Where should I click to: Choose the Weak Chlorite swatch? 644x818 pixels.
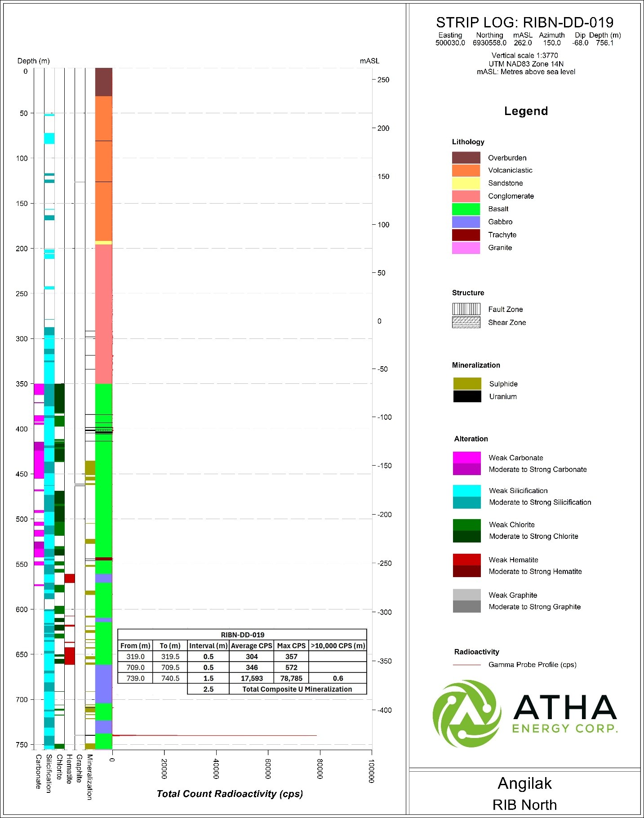[x=467, y=525]
